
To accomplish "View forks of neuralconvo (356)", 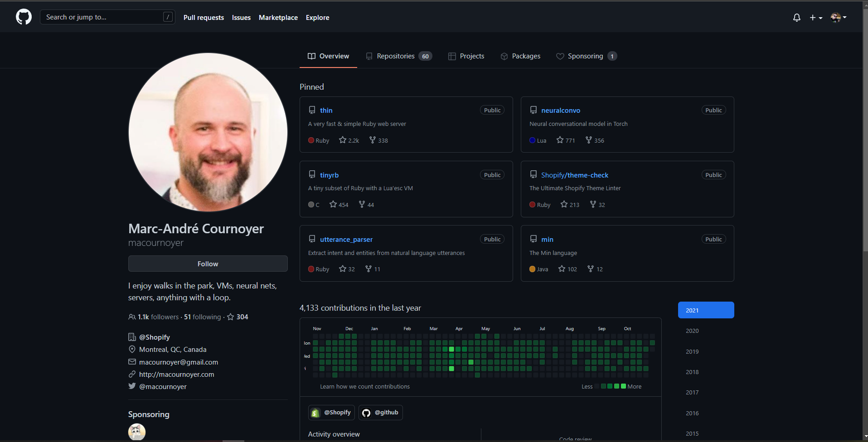I will coord(595,140).
